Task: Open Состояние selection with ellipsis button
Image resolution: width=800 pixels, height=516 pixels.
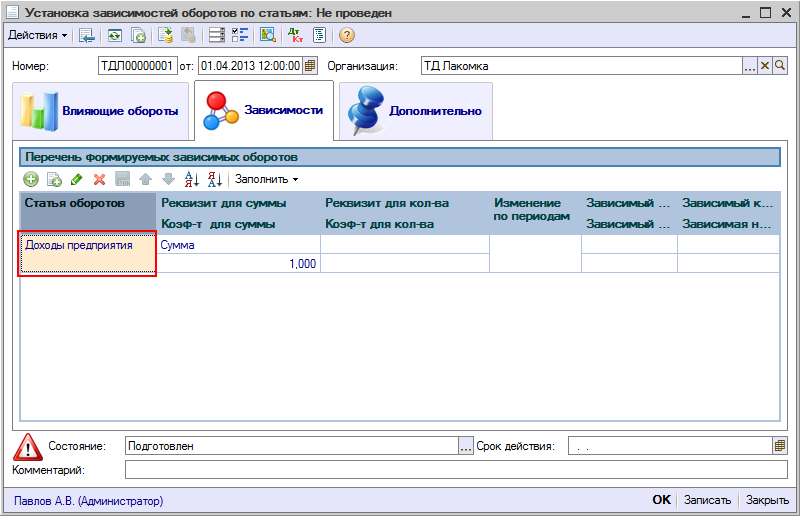Action: click(x=465, y=446)
